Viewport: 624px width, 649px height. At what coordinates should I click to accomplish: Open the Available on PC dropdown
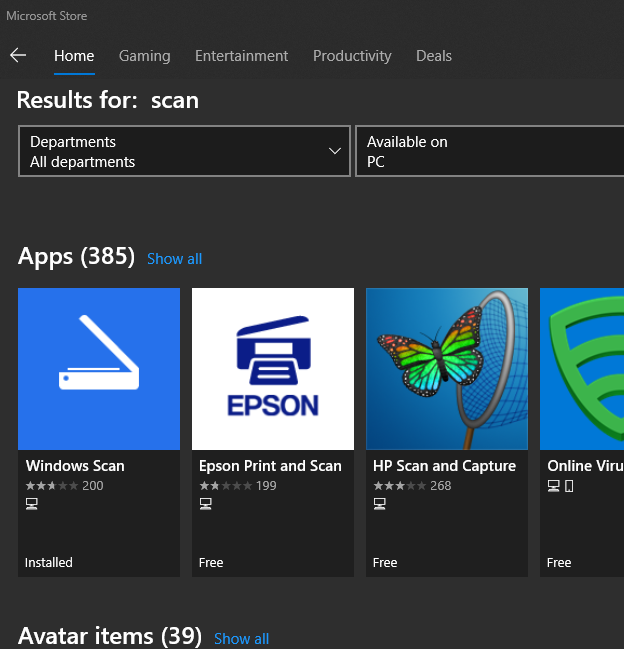click(490, 151)
